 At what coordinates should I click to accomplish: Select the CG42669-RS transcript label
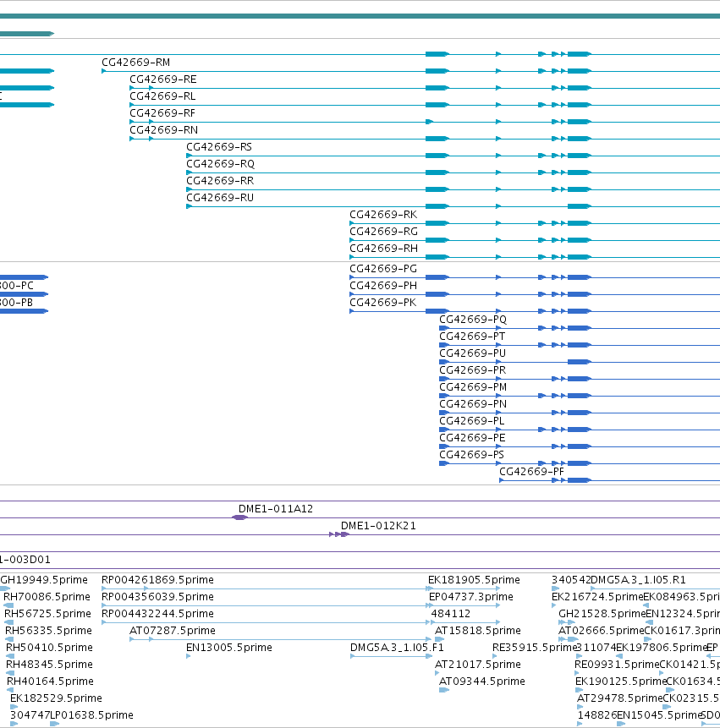point(219,147)
